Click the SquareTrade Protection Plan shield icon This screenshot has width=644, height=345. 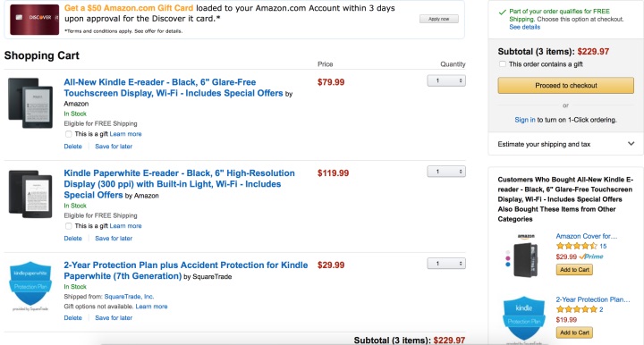30,285
